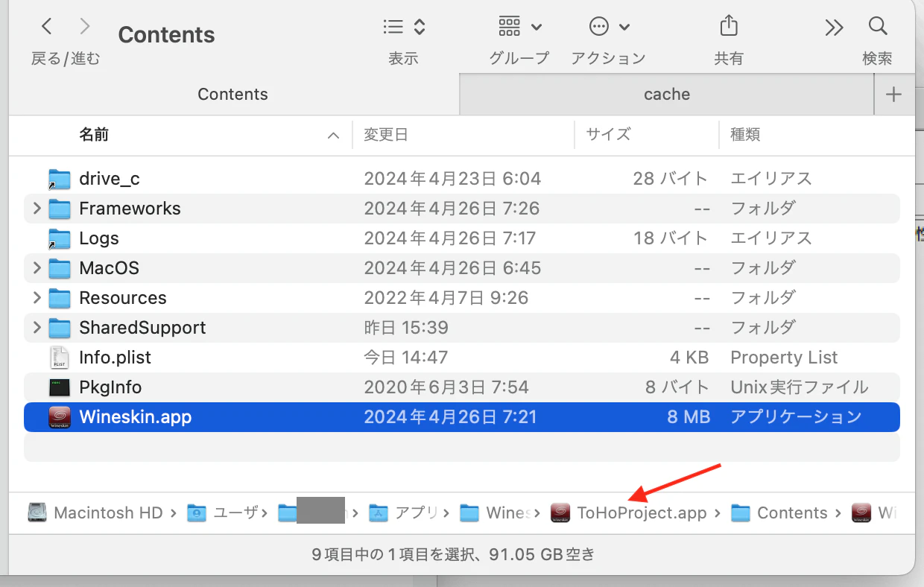Image resolution: width=924 pixels, height=587 pixels.
Task: Click the 今日 14:47 date cell
Action: 406,358
